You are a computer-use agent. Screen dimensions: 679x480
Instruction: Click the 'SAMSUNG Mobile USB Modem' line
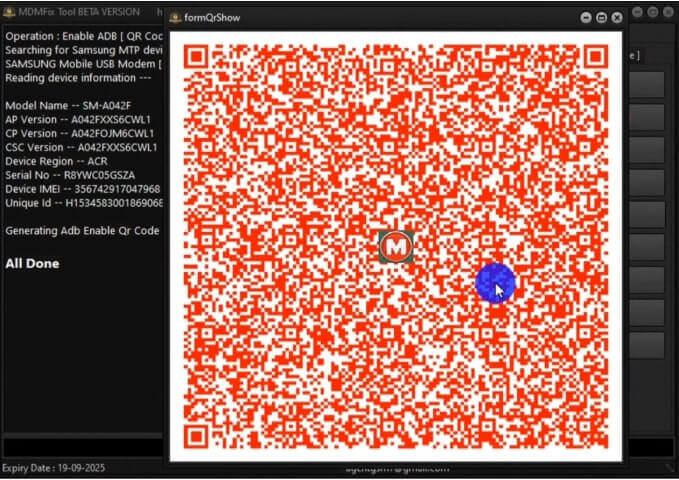pos(84,64)
